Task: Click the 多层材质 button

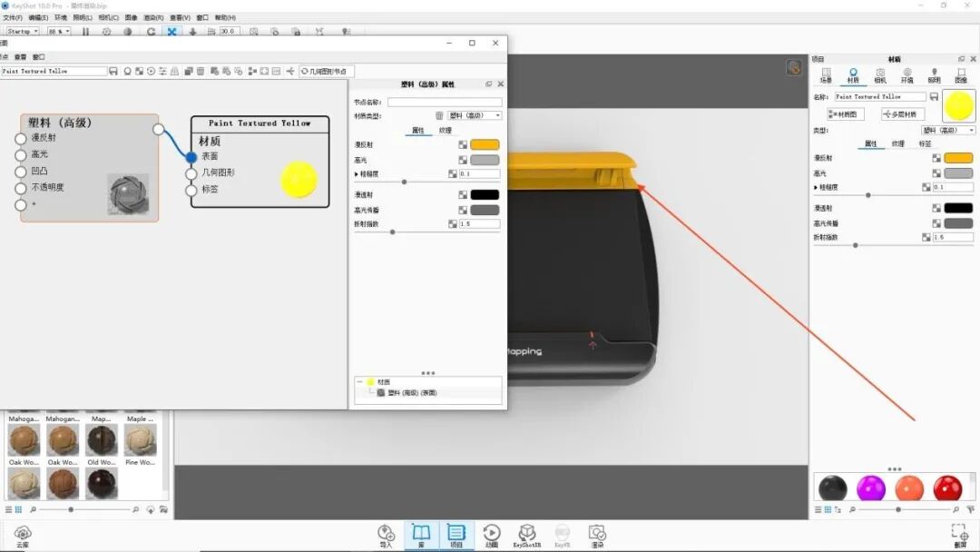Action: pyautogui.click(x=904, y=113)
